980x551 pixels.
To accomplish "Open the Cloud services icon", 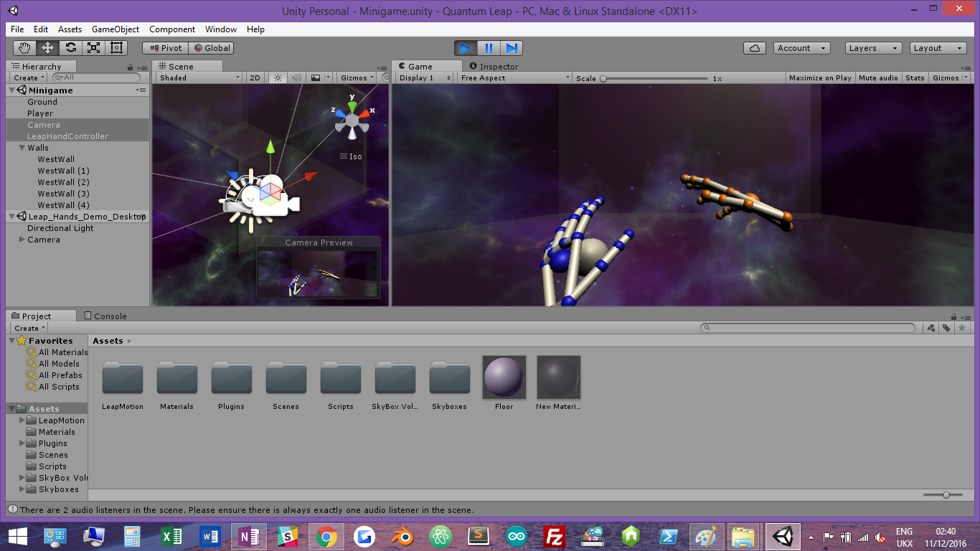I will 754,48.
